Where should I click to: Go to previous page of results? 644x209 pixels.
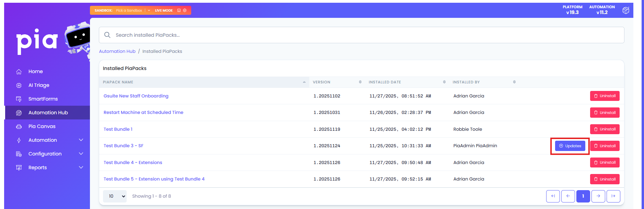pos(568,196)
